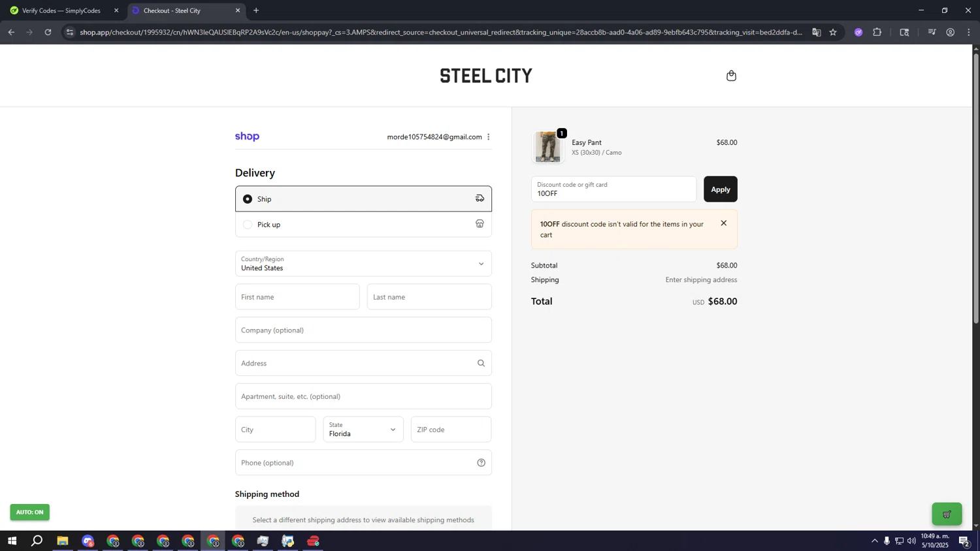This screenshot has height=551, width=980.
Task: Click the Phone (optional) field
Action: tap(363, 463)
